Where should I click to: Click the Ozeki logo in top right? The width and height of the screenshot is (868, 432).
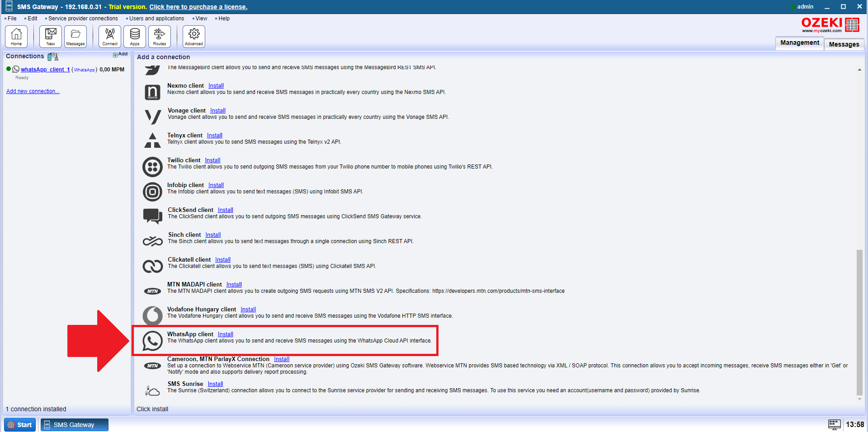tap(830, 25)
